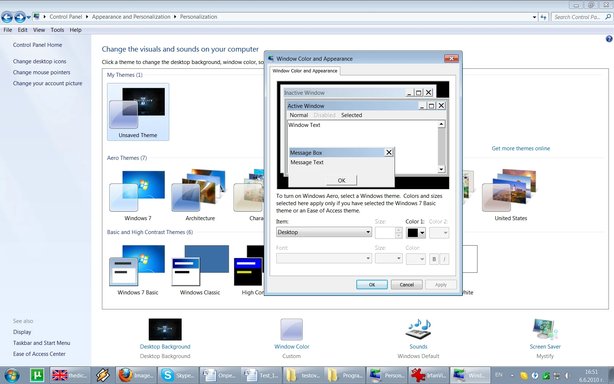Select the Windows 7 Aero theme
Image resolution: width=614 pixels, height=384 pixels.
coord(138,196)
